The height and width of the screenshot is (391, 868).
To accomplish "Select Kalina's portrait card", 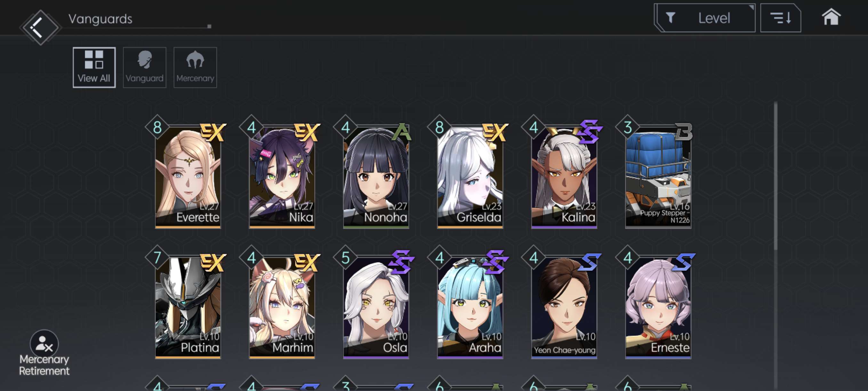I will coord(564,176).
